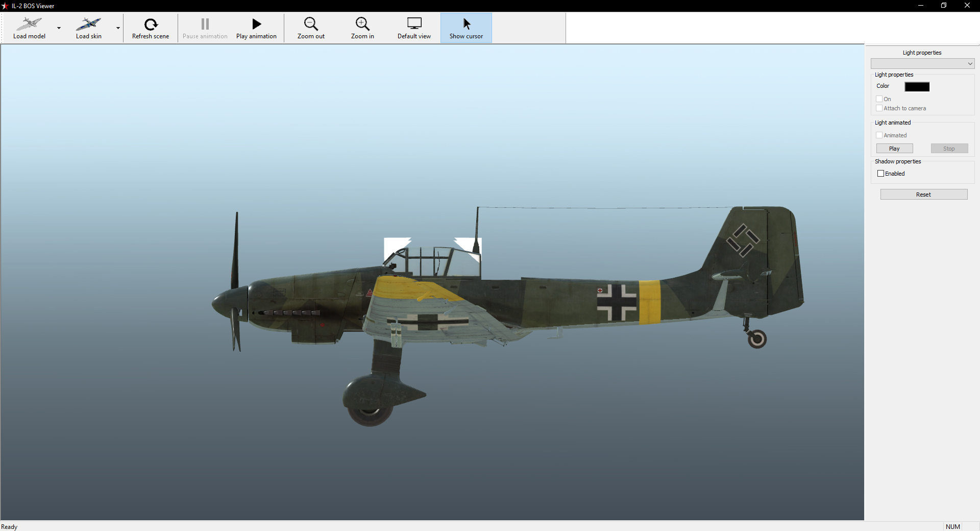This screenshot has height=531, width=980.
Task: Refresh the scene using the toolbar icon
Action: pyautogui.click(x=151, y=24)
